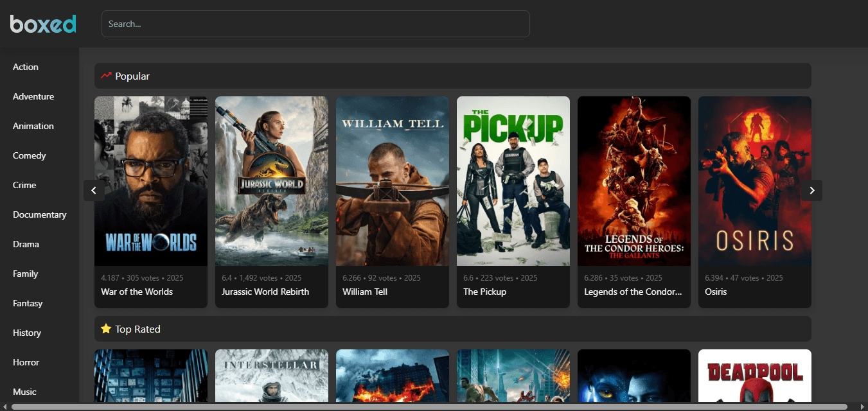Click Legends of the Condor title text
868x411 pixels.
pyautogui.click(x=633, y=292)
